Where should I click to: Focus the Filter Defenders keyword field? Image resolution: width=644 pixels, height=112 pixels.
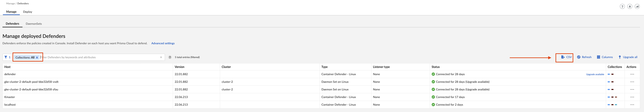[x=100, y=57]
